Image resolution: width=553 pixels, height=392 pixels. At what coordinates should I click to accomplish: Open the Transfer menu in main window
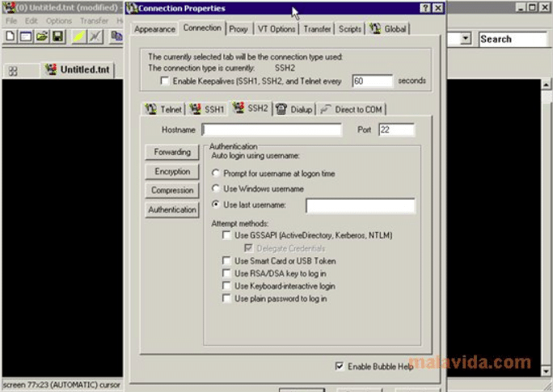point(94,21)
